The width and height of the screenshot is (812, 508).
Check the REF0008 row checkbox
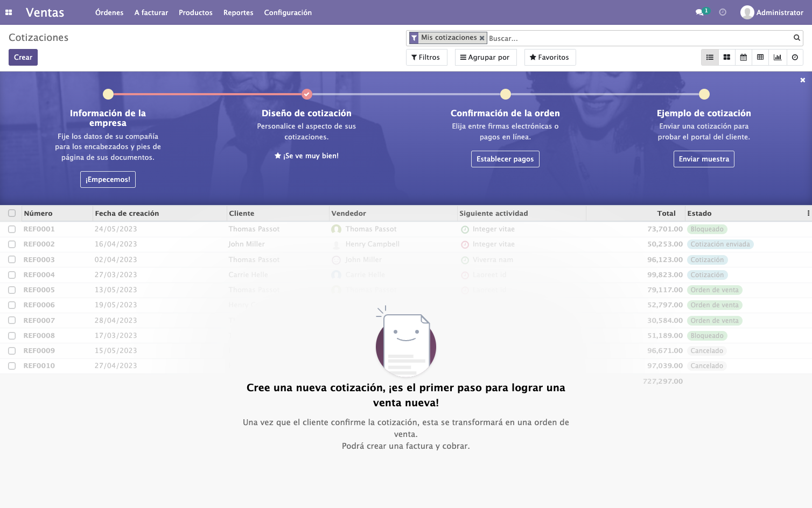(12, 336)
